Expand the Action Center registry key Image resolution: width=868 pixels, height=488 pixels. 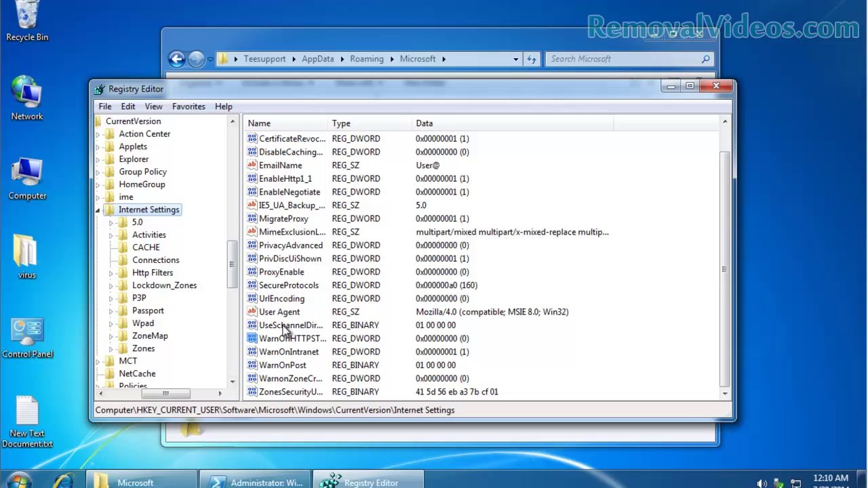coord(98,134)
